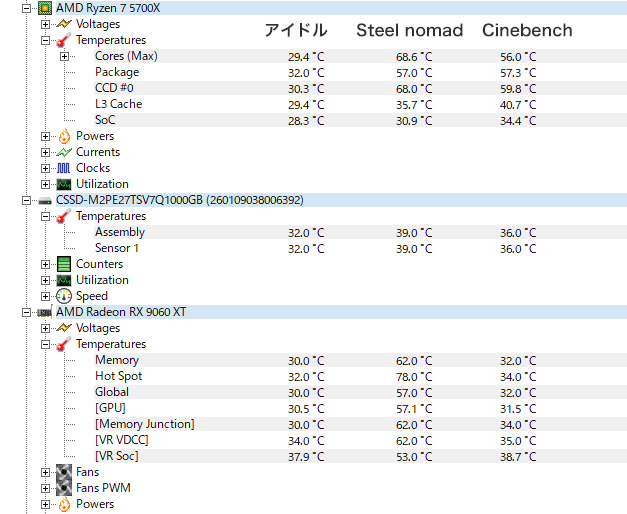Click CCD #0 Cinebench value 59.8 °C
Screen dimensions: 627x514
point(518,89)
